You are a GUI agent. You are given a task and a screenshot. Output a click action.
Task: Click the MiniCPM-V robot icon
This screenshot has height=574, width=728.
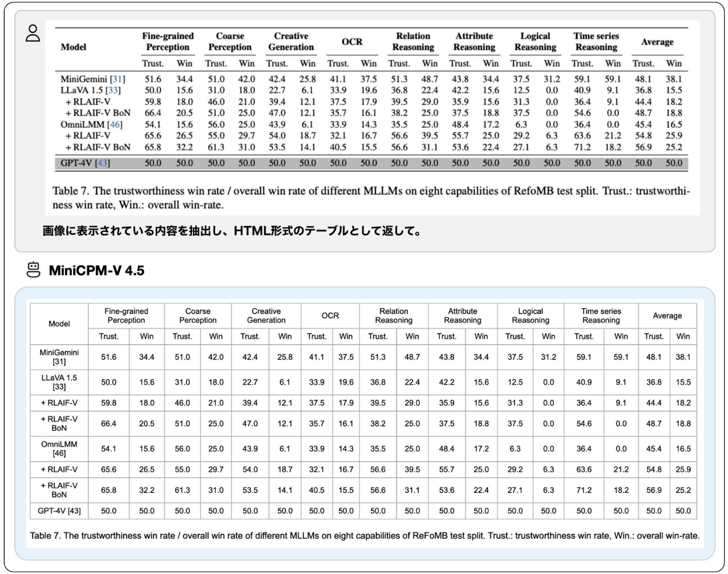(x=33, y=270)
